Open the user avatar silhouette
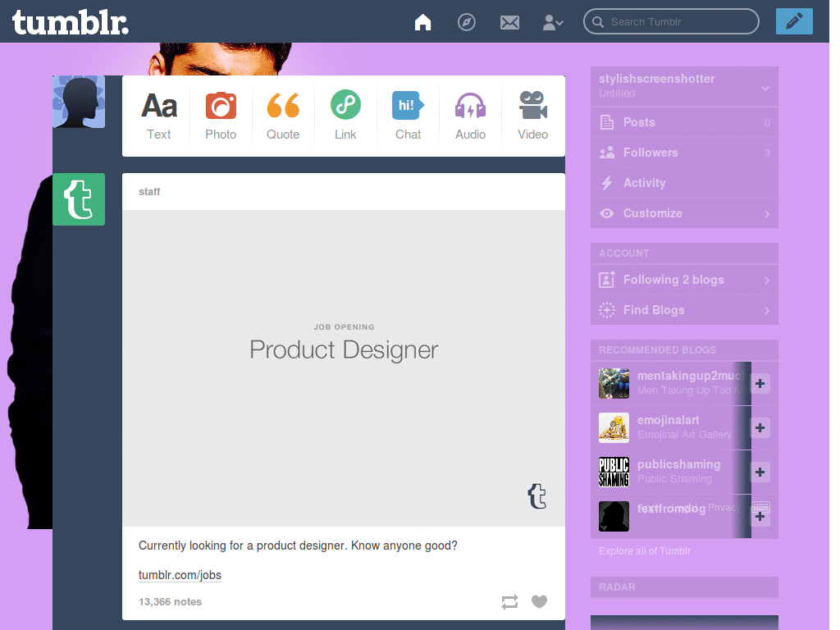 tap(79, 102)
